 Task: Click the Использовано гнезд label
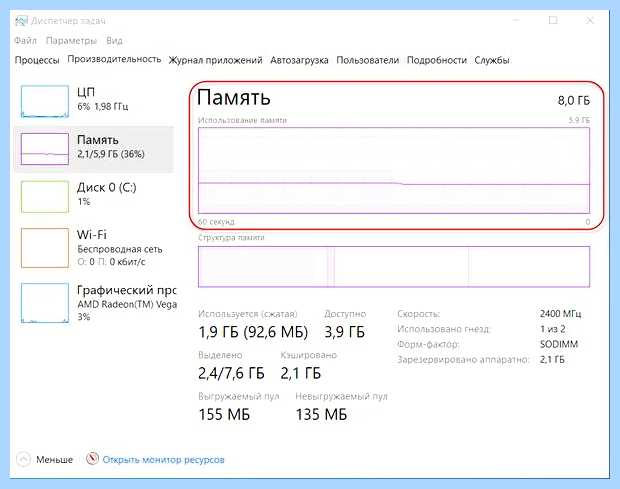444,329
